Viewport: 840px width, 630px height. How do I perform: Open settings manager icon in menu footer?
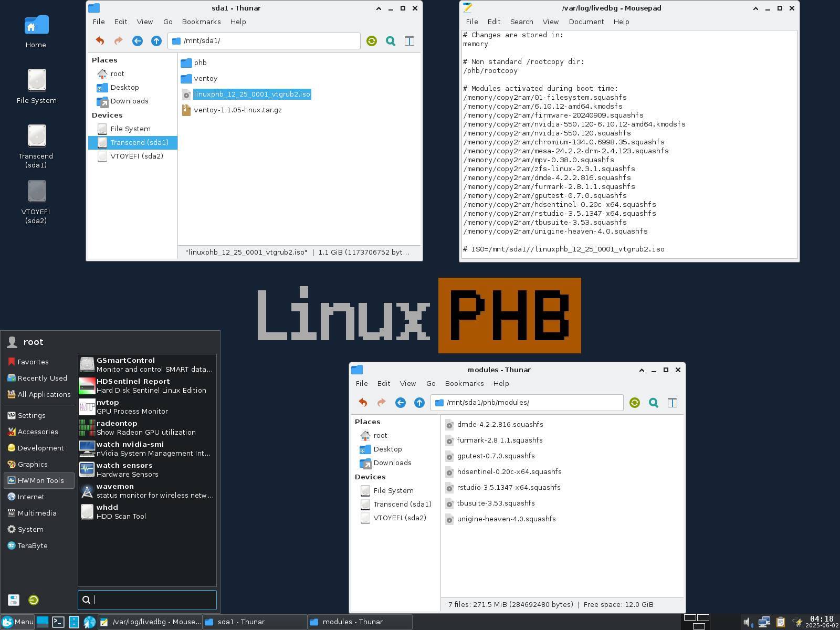click(x=14, y=600)
